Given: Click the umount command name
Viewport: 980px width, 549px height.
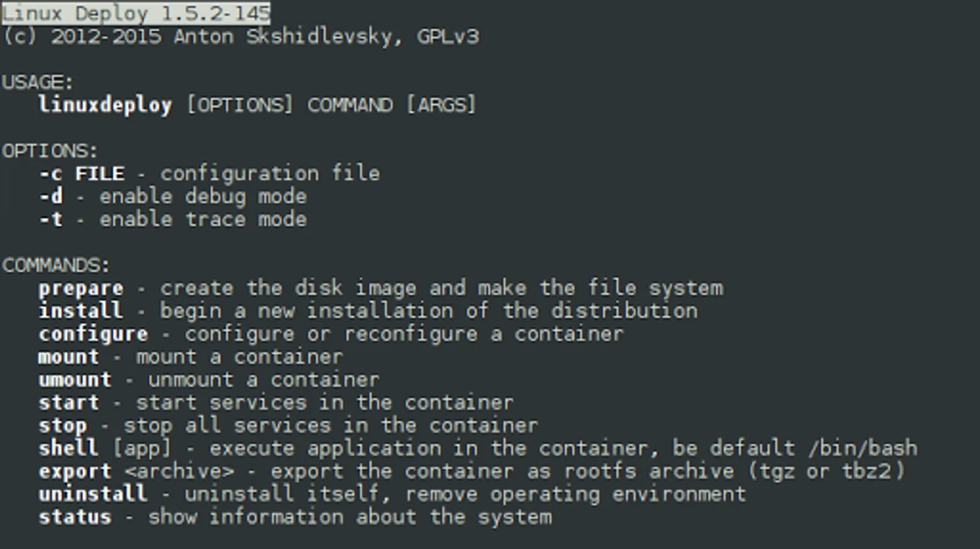Looking at the screenshot, I should tap(75, 380).
